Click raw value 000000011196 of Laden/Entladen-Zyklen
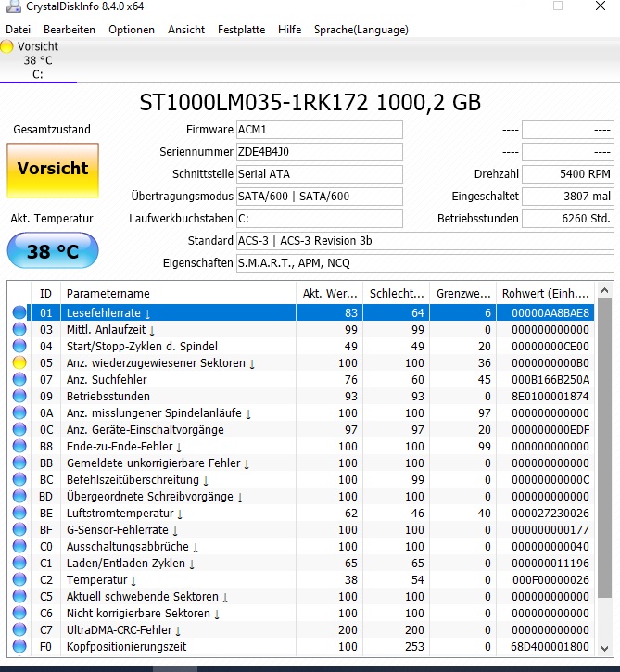The image size is (620, 672). tap(550, 564)
